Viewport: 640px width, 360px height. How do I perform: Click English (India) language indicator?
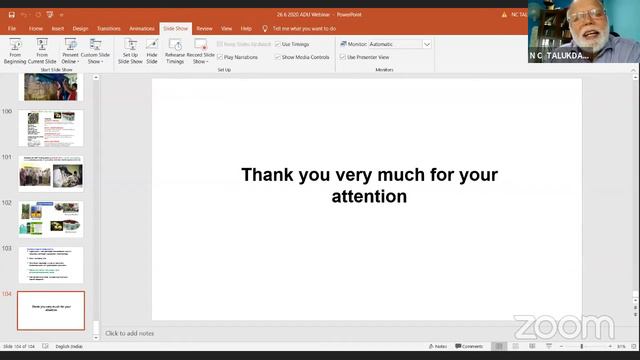[69, 346]
